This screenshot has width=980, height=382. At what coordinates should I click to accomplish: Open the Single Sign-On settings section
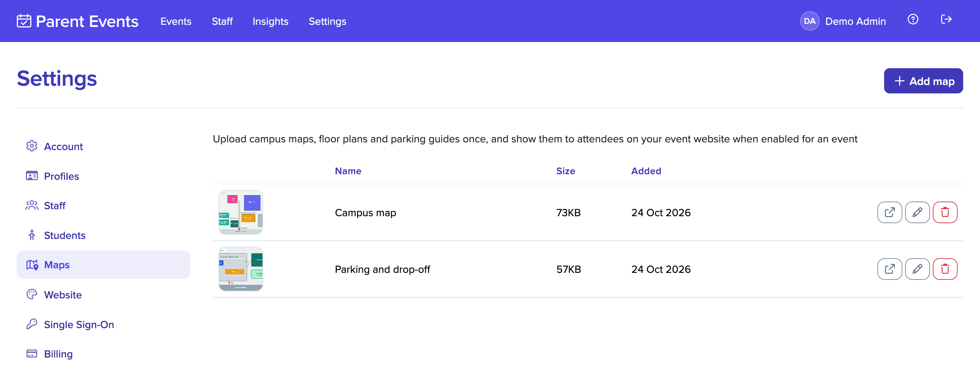(103, 324)
